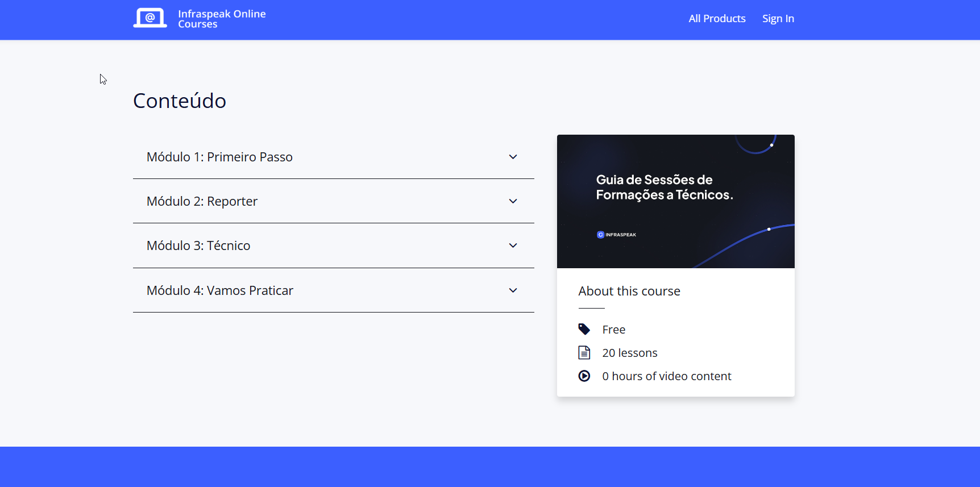
Task: Click the 'Módulo 4: Vamos Praticar' title
Action: (x=220, y=290)
